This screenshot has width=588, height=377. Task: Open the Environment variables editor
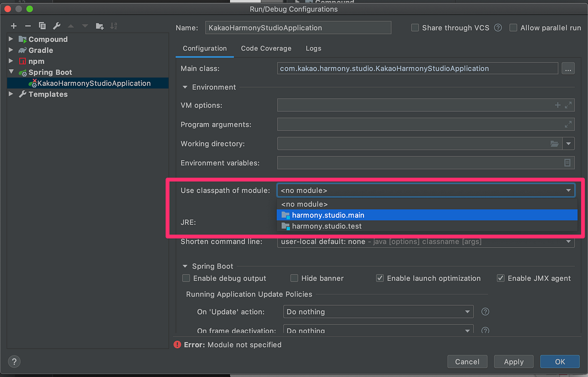coord(567,163)
